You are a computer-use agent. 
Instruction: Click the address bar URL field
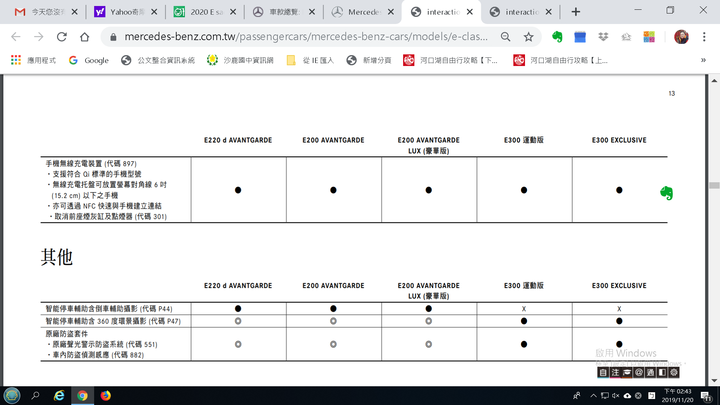point(306,37)
